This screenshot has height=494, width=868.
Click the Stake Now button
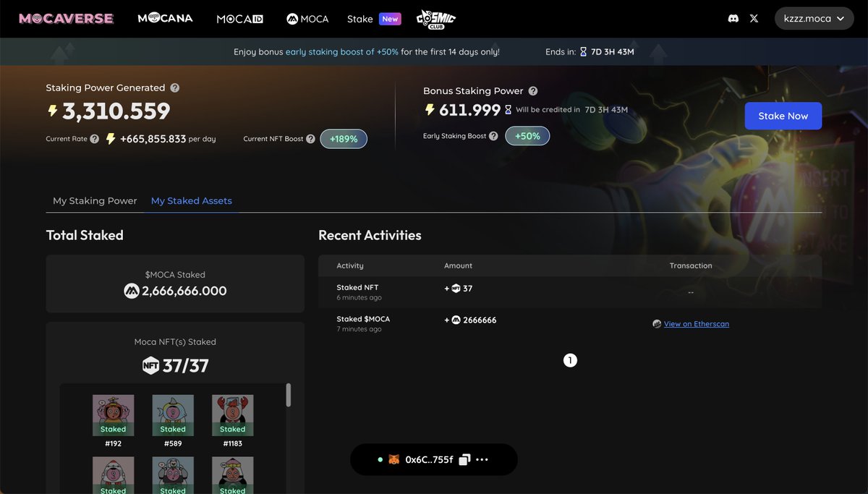783,116
